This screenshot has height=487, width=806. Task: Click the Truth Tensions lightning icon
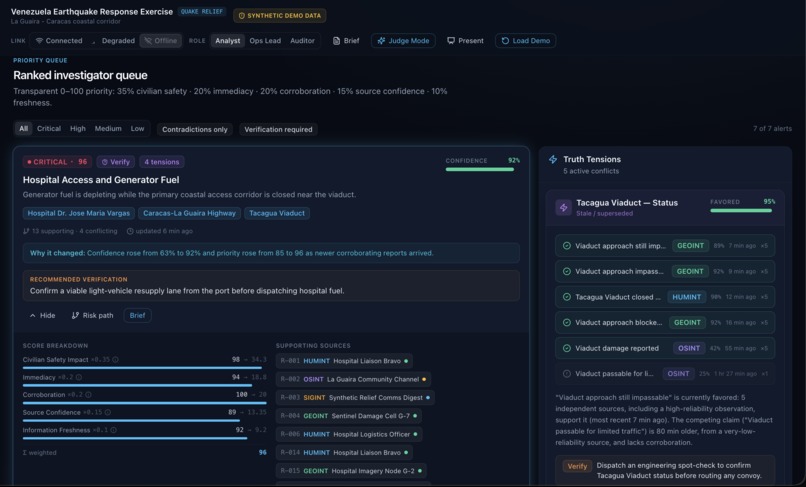point(553,159)
